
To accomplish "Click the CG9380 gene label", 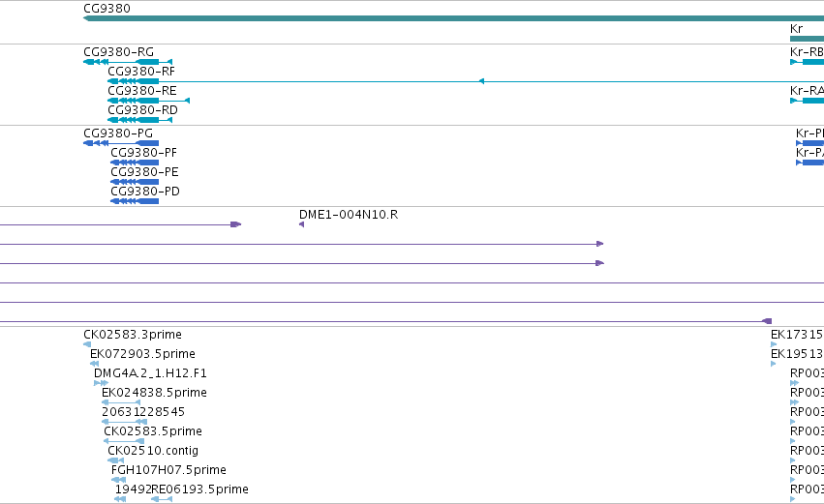I will coord(107,9).
